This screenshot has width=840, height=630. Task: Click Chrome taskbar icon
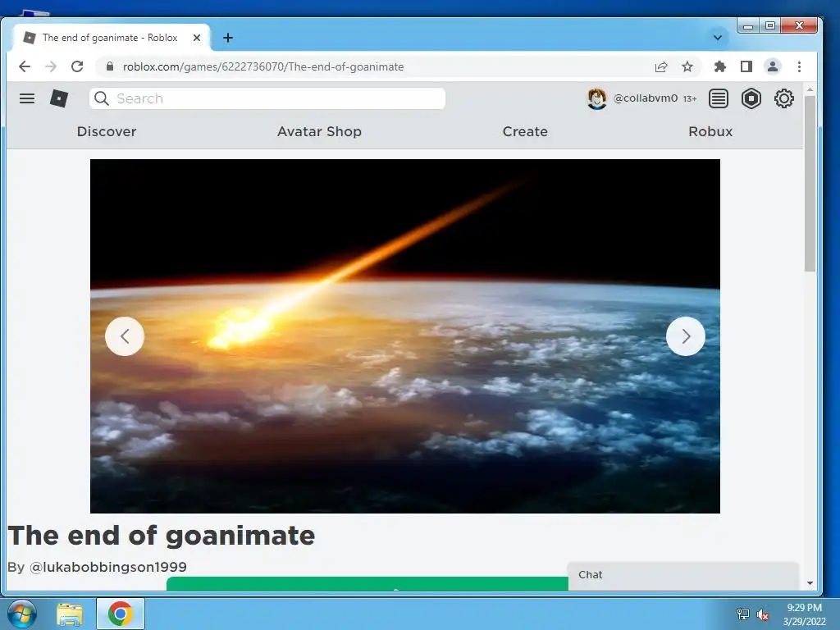point(120,614)
